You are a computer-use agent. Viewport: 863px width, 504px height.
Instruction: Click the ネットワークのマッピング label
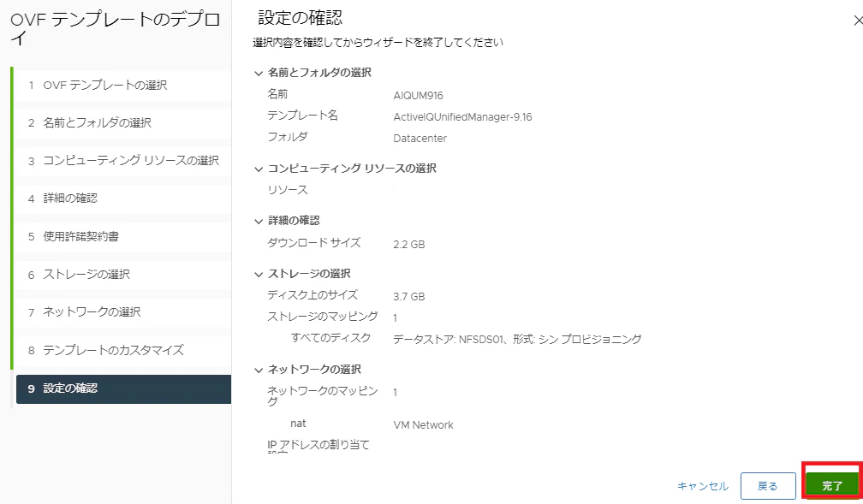tap(323, 396)
